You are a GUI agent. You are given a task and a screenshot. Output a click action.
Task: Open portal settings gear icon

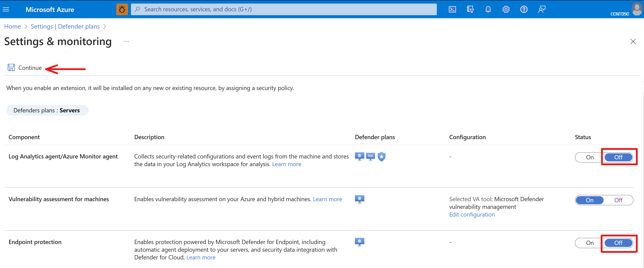[506, 9]
